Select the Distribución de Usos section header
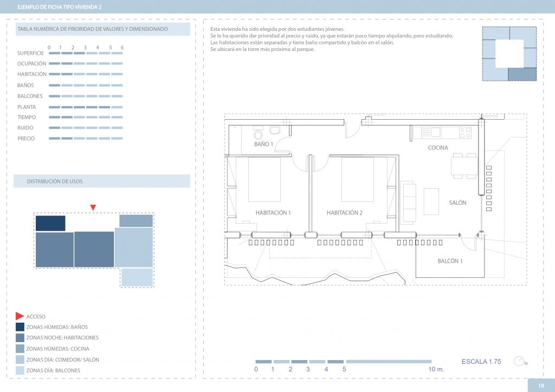555x392 pixels. click(102, 181)
